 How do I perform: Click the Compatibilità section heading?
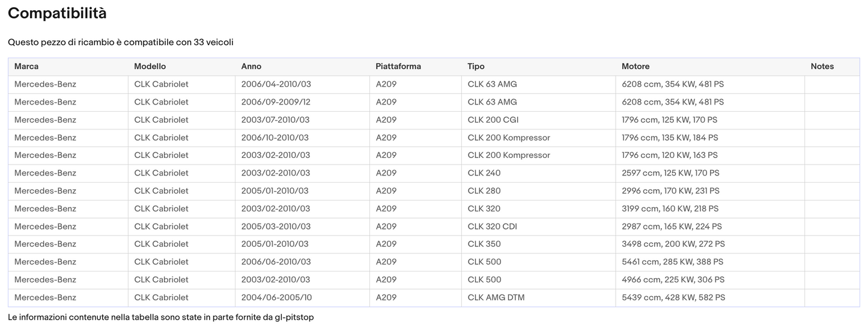[x=57, y=13]
